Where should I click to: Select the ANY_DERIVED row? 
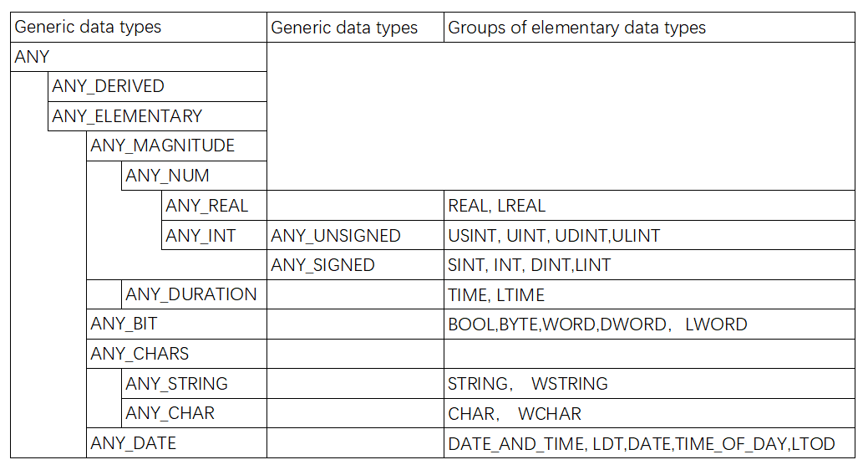click(x=108, y=86)
